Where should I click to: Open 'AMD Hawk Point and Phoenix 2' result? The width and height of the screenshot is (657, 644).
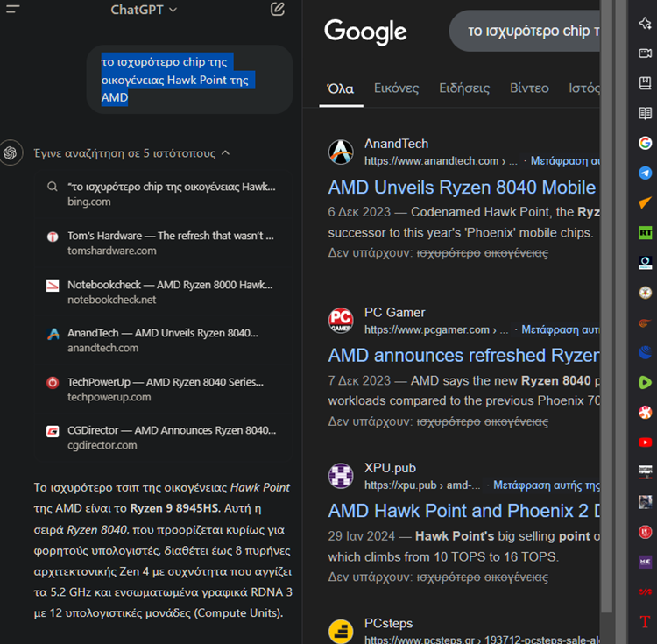click(463, 511)
